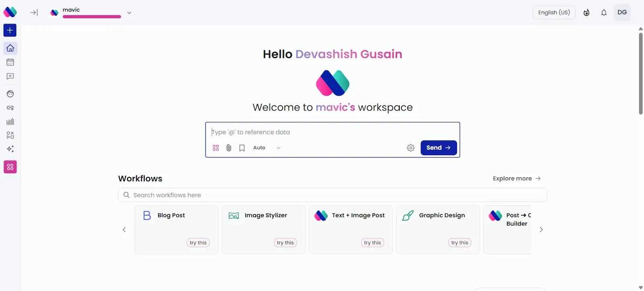Click the page vertical scrollbar
The image size is (644, 291).
pos(641,74)
